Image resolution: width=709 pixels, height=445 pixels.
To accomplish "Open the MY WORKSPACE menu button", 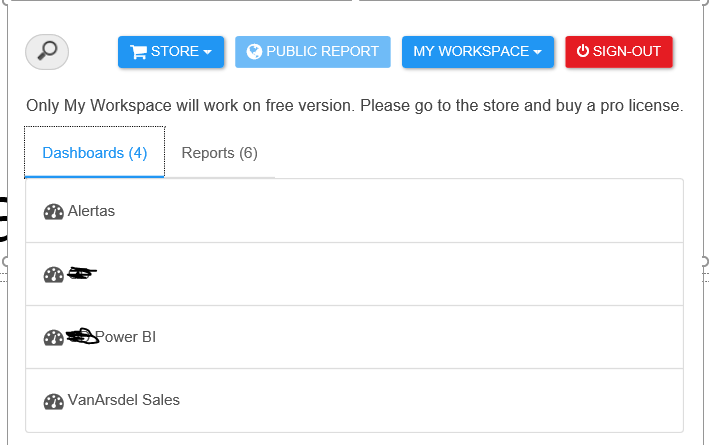I will (478, 52).
